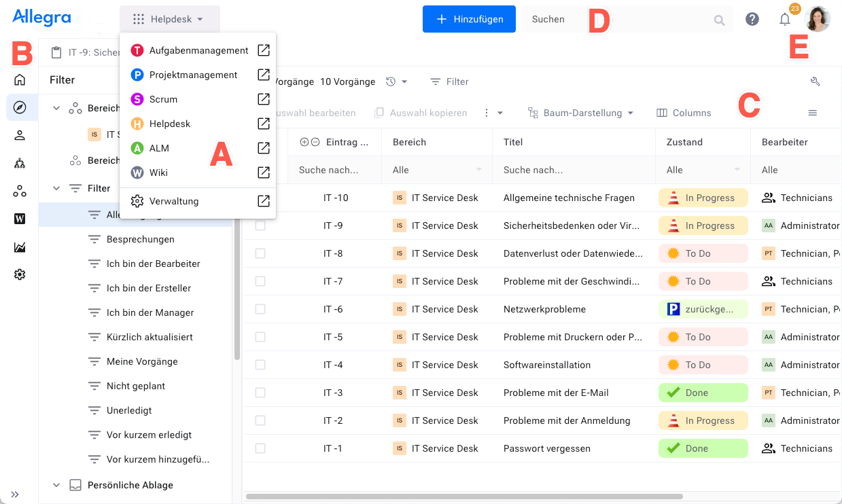Click the Hinzufügen button
842x504 pixels.
point(469,19)
